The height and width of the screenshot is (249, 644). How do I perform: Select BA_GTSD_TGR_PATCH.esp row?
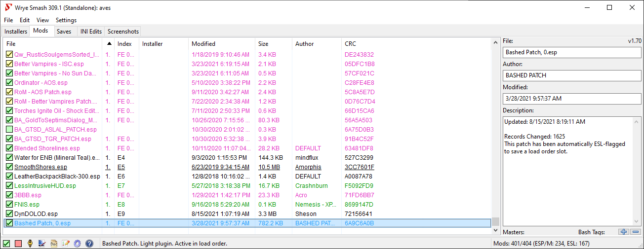tap(248, 139)
